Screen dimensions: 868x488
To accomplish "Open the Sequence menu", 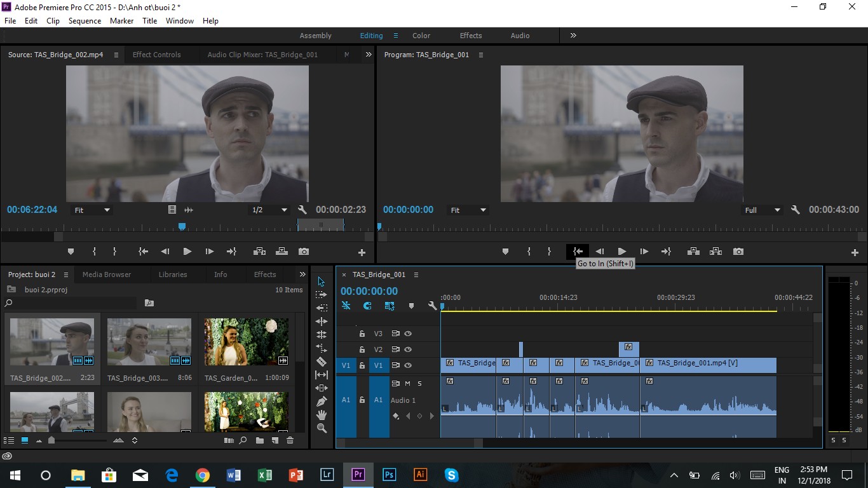I will pyautogui.click(x=85, y=20).
